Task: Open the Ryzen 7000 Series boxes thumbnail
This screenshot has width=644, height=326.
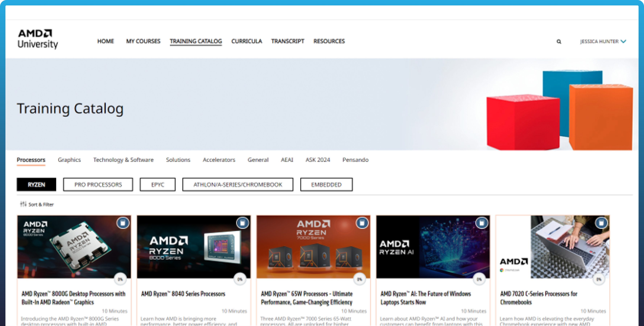Action: (x=313, y=247)
